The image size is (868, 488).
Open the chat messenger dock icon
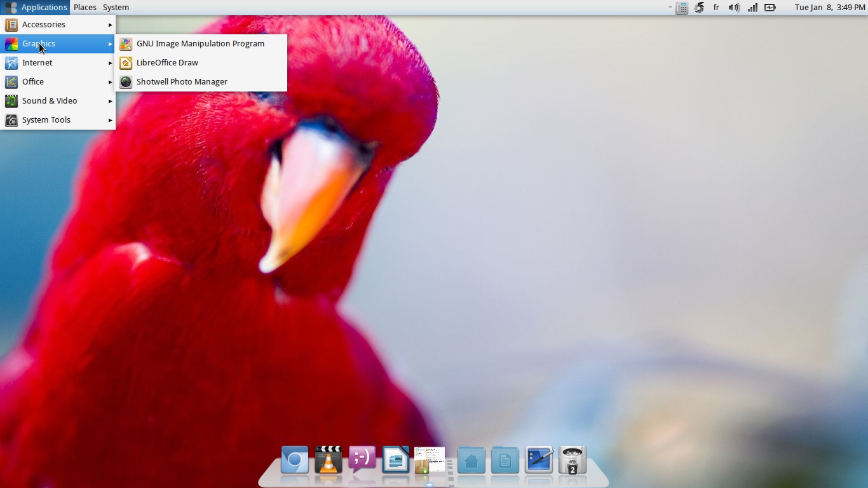point(362,459)
